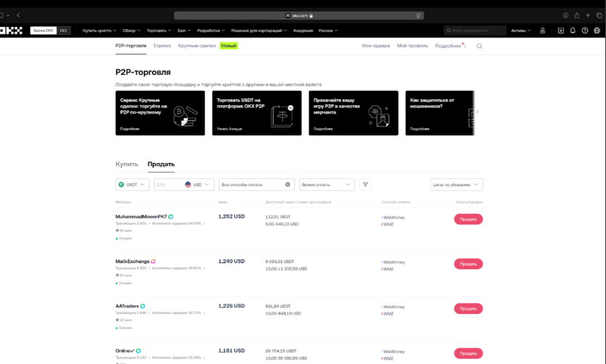Open the notifications bell
606x364 pixels.
point(573,30)
